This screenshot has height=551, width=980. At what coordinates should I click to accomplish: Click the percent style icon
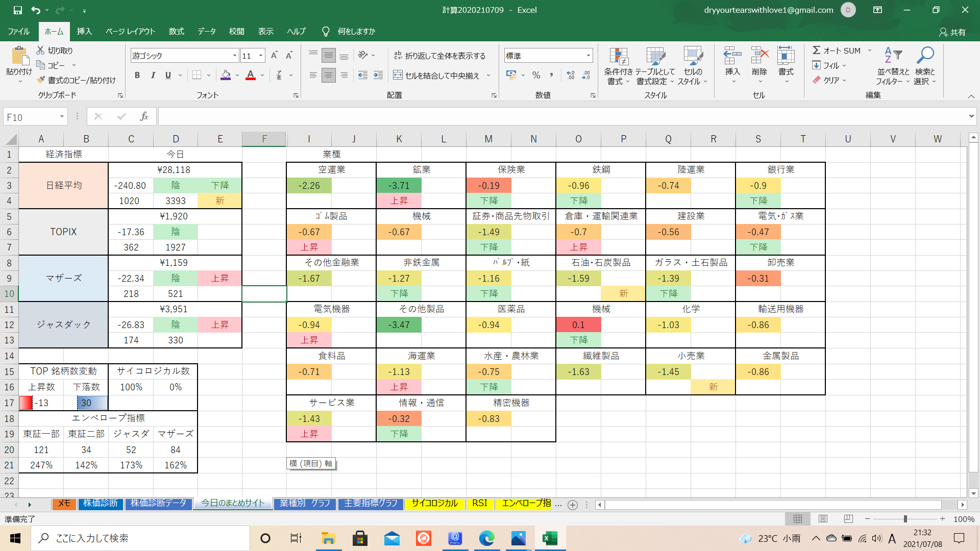(x=536, y=76)
